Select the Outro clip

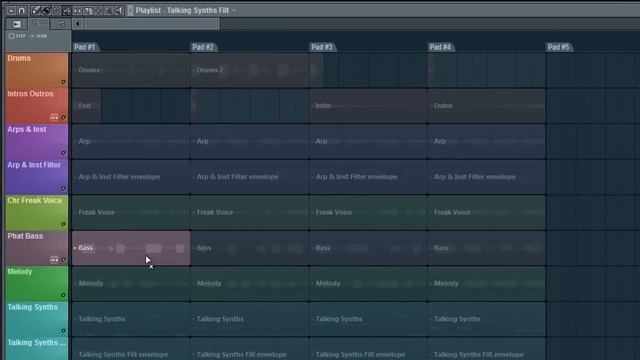[x=487, y=106]
